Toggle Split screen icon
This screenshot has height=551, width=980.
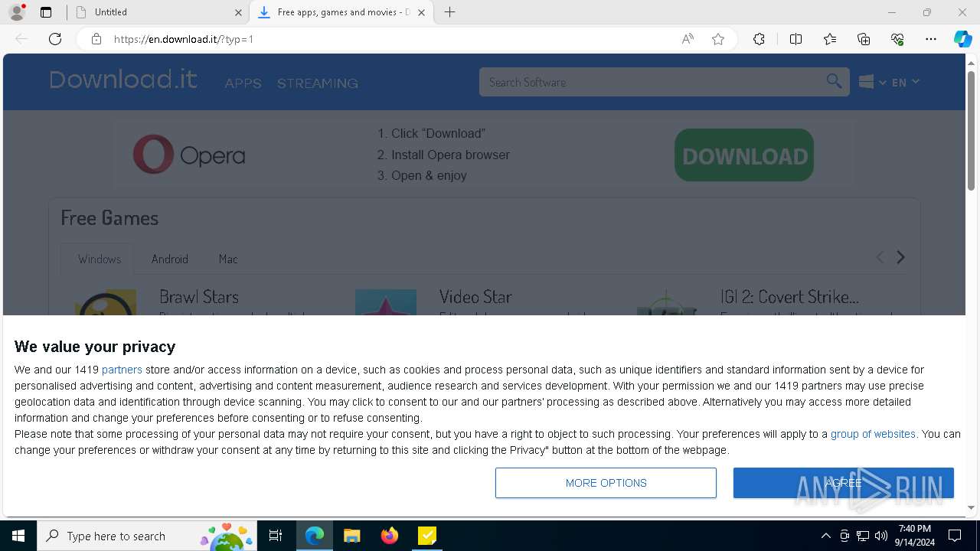795,39
